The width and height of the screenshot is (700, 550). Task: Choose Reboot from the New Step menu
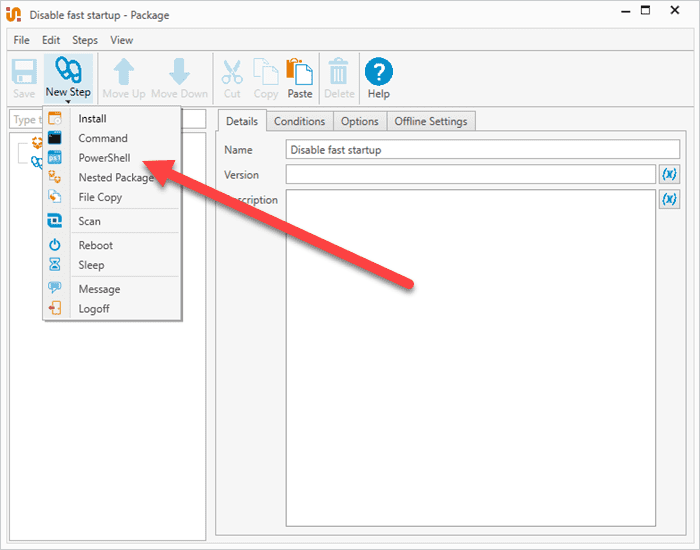(112, 245)
